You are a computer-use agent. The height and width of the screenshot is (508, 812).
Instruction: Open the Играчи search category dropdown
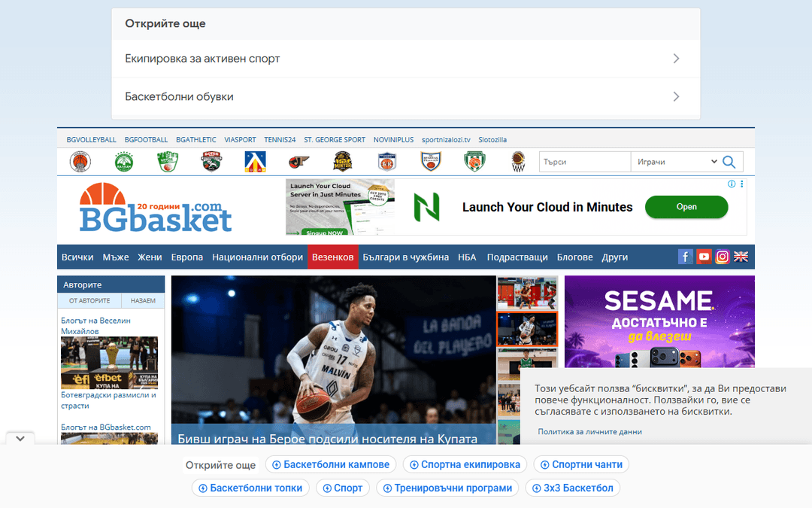pos(677,162)
